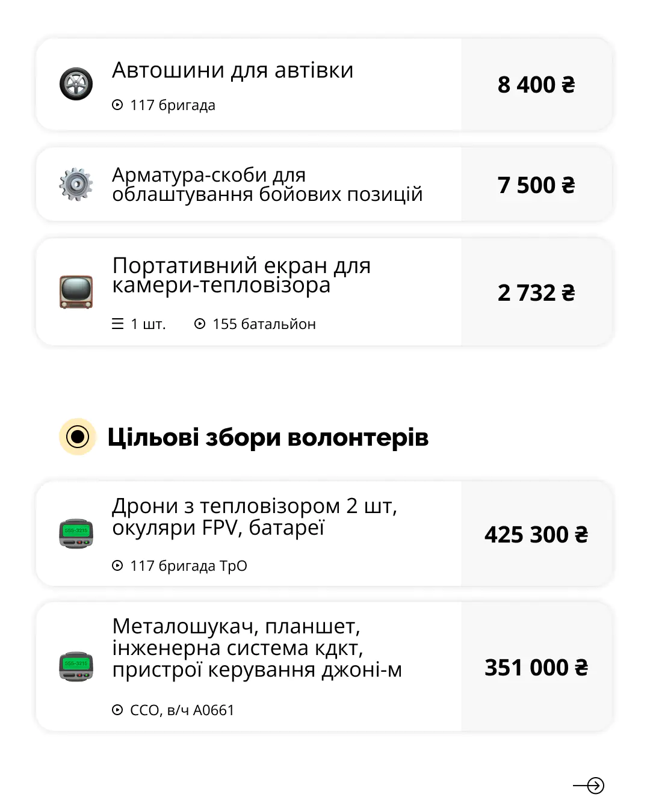This screenshot has width=650, height=812.
Task: Click the 7 500 ₴ amount
Action: tap(536, 185)
